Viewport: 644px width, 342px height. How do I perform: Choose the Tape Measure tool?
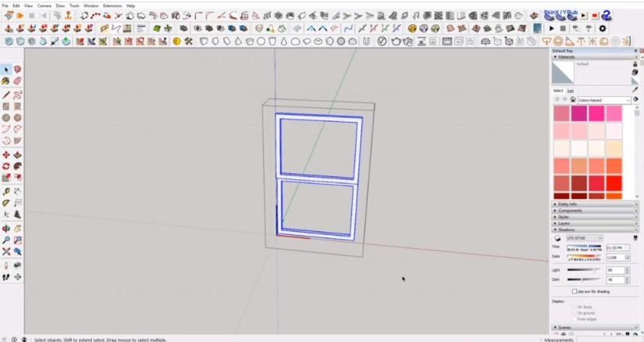point(6,191)
